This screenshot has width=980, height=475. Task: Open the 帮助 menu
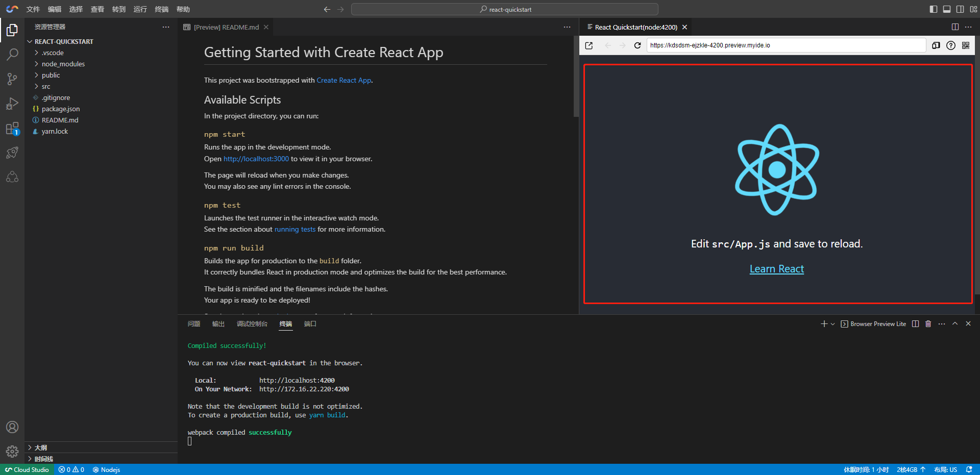pos(183,9)
